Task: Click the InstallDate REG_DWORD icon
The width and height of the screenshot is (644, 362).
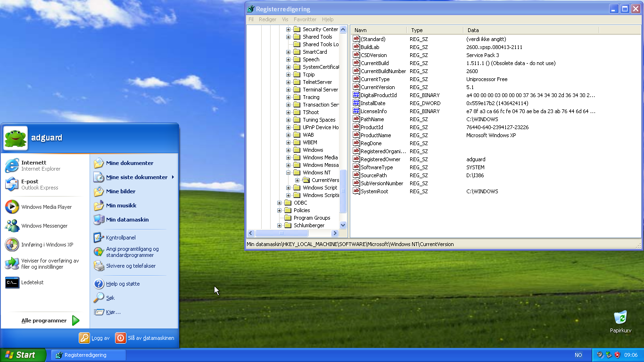Action: click(x=356, y=103)
